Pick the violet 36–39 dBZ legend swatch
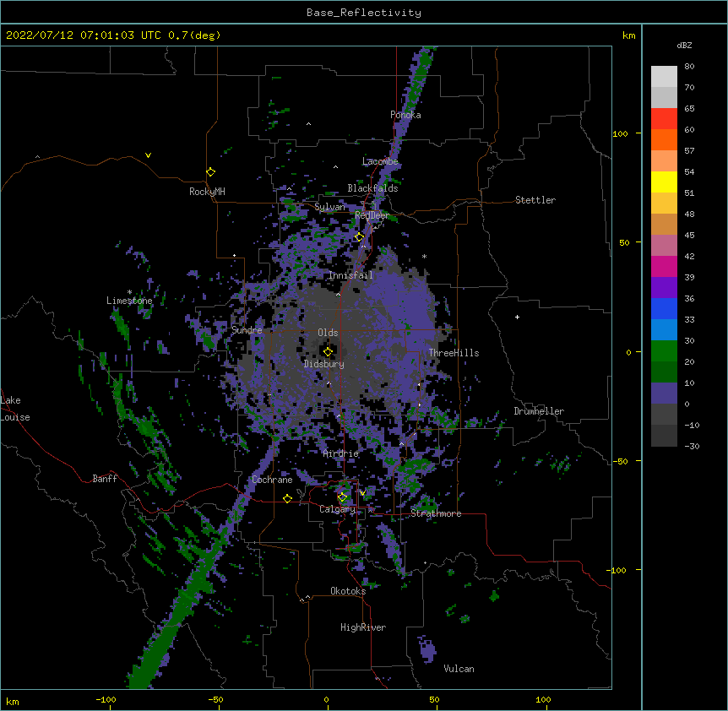The height and width of the screenshot is (711, 728). coord(664,288)
